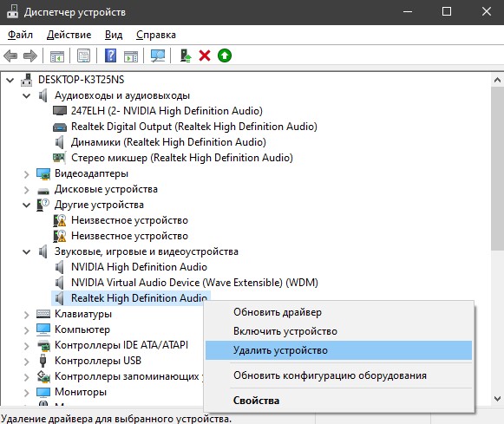This screenshot has height=424, width=504.
Task: Expand the Дисковые устройства category
Action: point(27,190)
